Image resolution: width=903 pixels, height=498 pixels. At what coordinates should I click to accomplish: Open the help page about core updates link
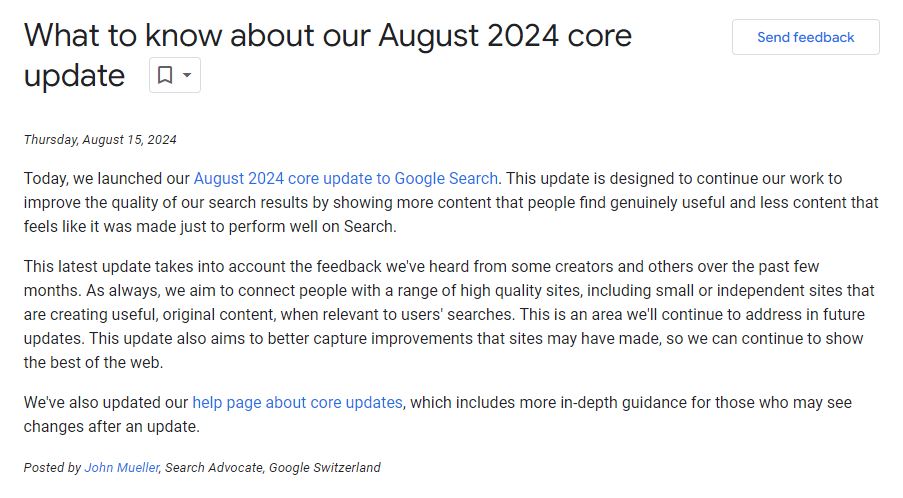point(297,403)
